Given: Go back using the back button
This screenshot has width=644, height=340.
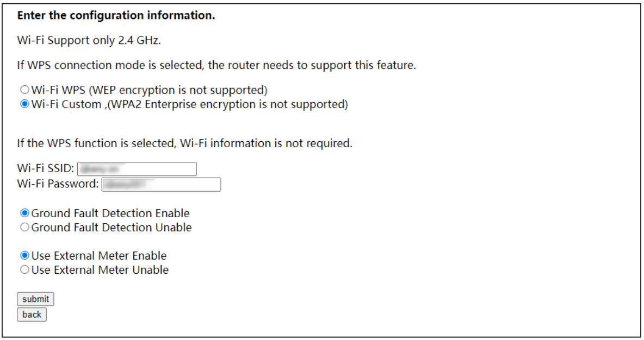Looking at the screenshot, I should (32, 314).
